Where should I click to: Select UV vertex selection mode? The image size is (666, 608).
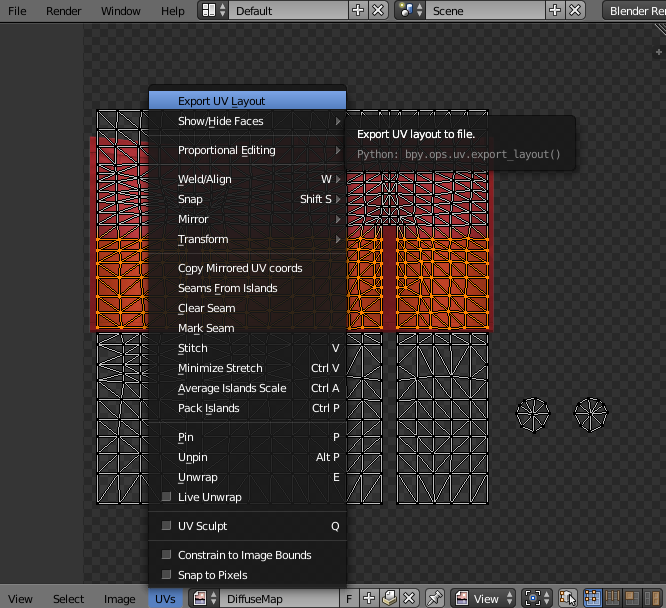(592, 599)
